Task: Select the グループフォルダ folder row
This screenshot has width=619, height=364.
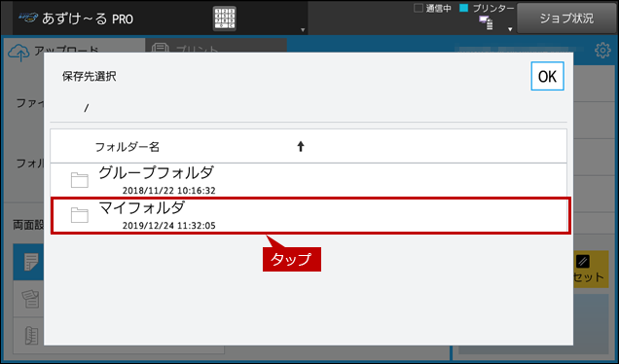Action: pyautogui.click(x=309, y=180)
